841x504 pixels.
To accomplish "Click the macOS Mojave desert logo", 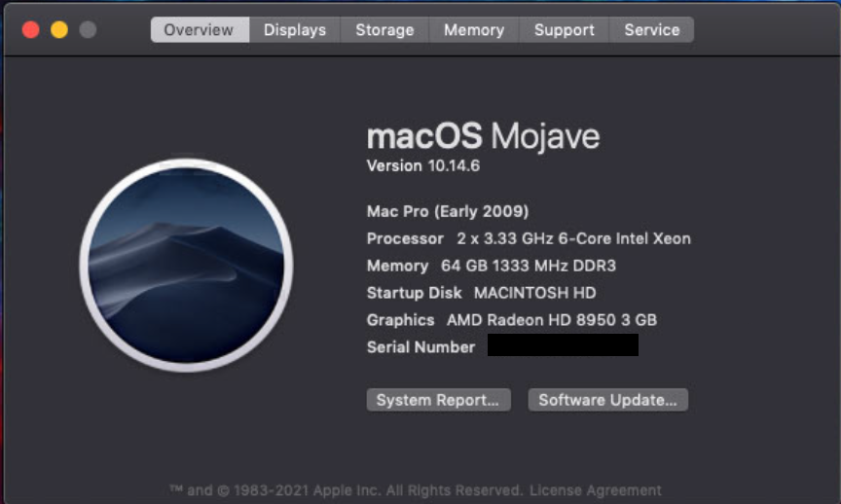I will coord(186,265).
